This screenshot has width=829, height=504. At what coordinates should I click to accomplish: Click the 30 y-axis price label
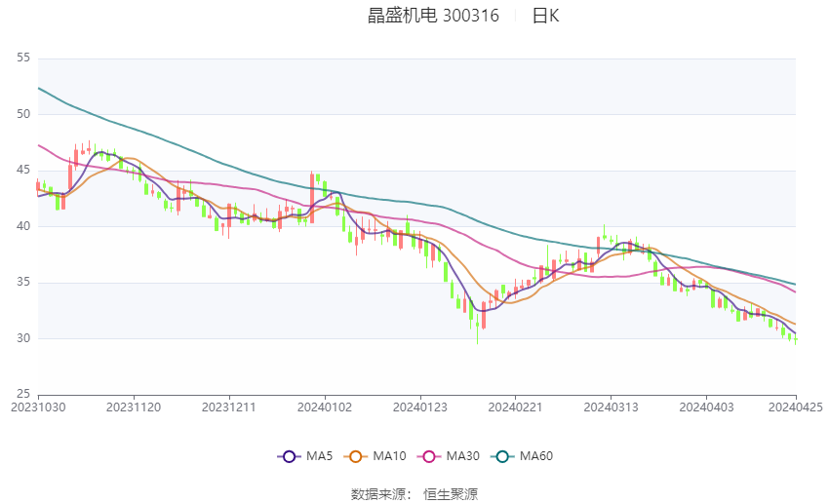pyautogui.click(x=23, y=338)
